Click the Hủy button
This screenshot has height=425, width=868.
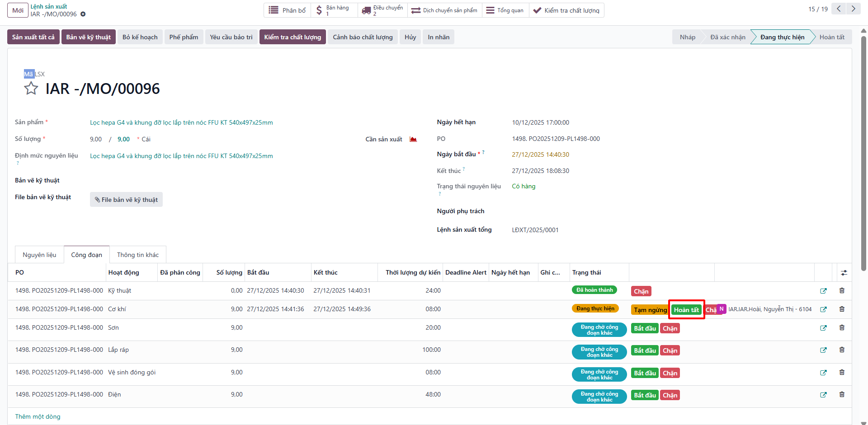click(x=410, y=37)
